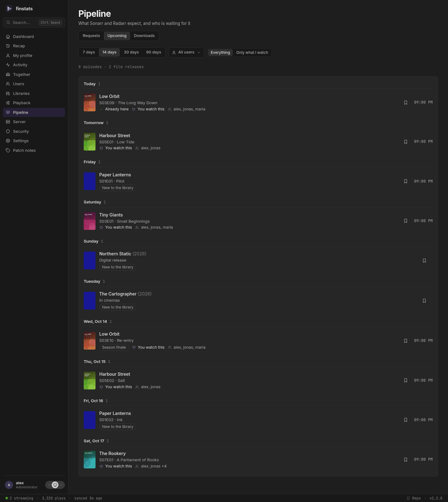Switch filter to Only what I watch
Viewport: 448px width, 502px height.
click(252, 53)
